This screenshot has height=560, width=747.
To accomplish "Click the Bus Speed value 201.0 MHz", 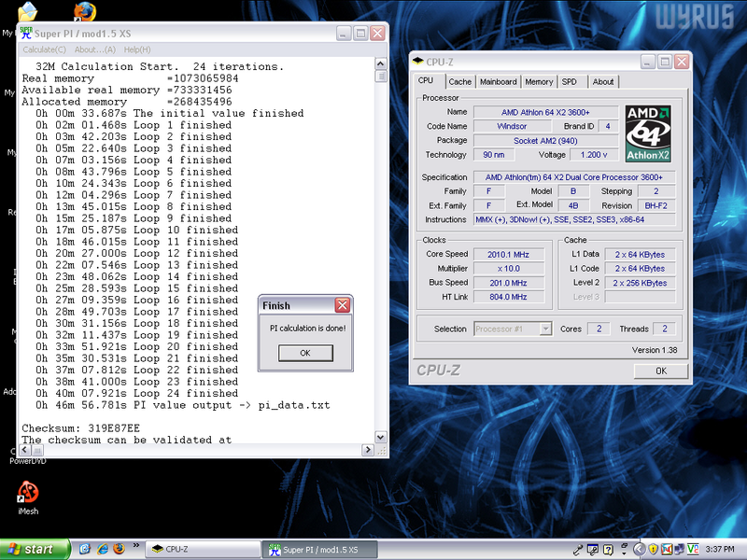I will [508, 283].
